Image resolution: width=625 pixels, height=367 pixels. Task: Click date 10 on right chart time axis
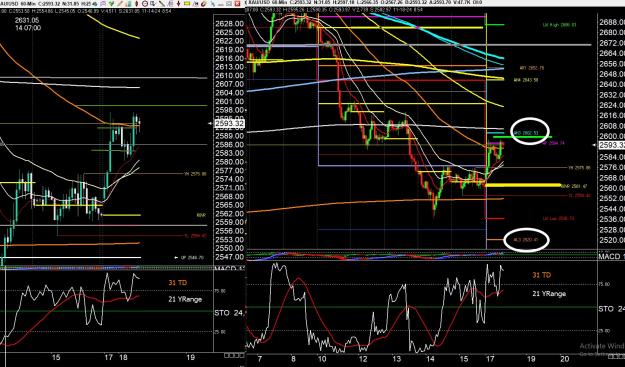click(x=322, y=359)
